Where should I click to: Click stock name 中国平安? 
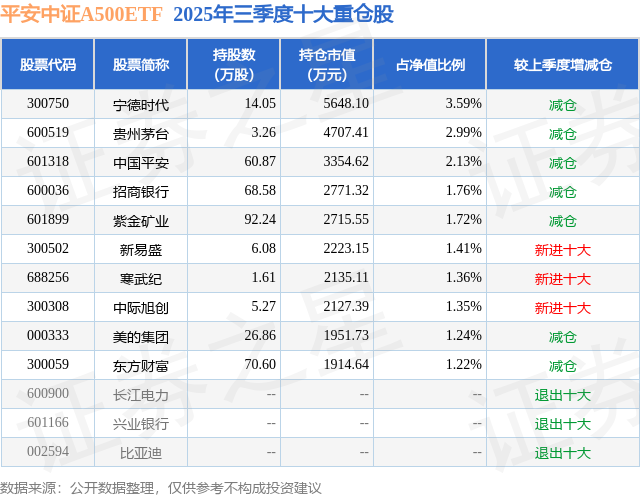(x=141, y=163)
